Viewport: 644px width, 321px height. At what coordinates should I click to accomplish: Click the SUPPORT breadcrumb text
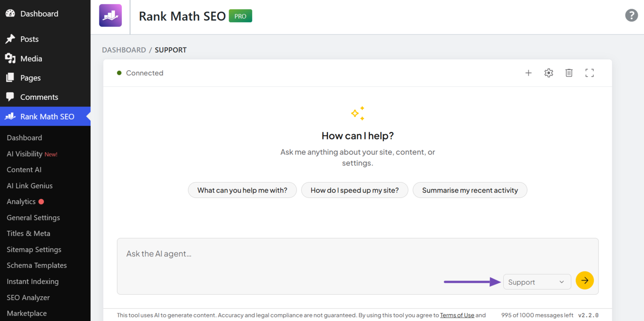point(171,50)
